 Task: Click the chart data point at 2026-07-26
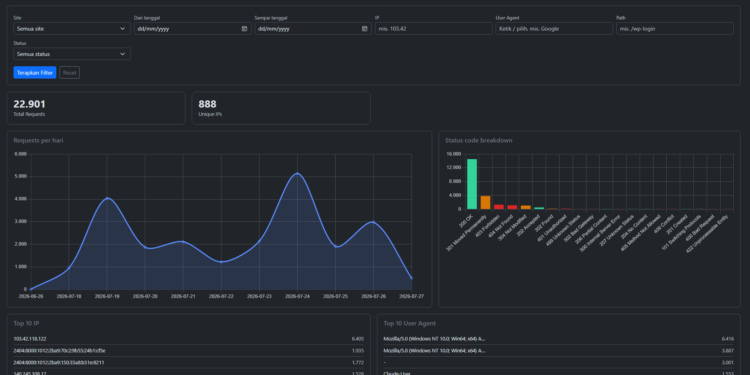click(x=374, y=222)
